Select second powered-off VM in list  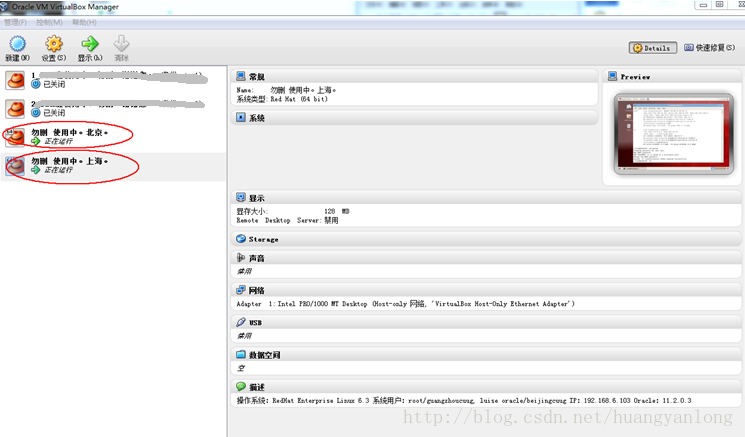[113, 109]
